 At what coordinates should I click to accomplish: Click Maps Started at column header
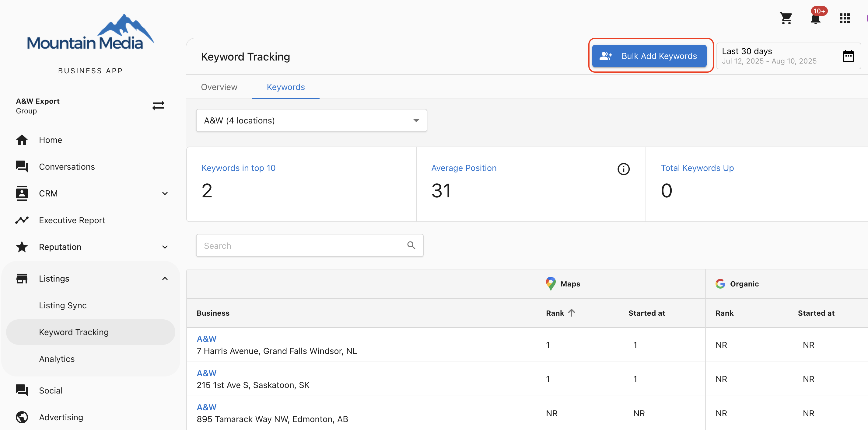pyautogui.click(x=647, y=313)
